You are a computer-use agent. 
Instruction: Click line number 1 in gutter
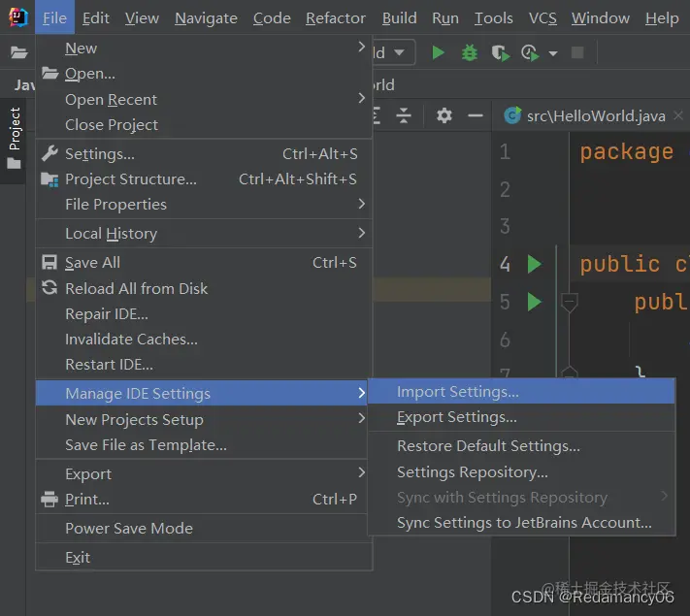click(505, 151)
